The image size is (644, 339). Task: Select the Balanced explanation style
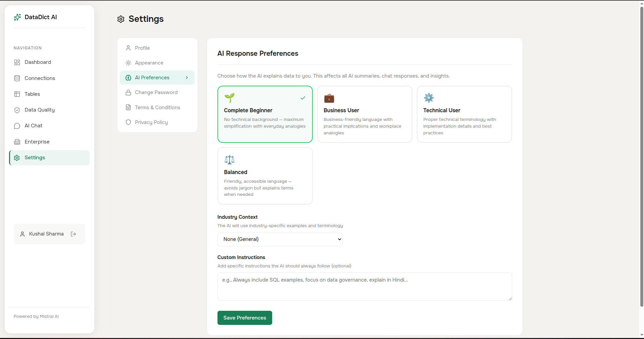coord(265,176)
